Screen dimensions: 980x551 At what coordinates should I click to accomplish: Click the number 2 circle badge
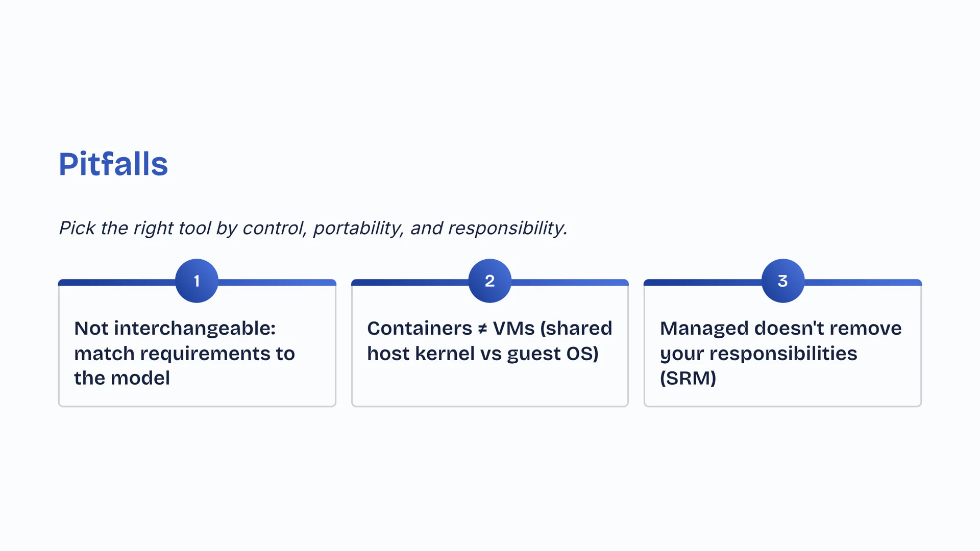coord(489,281)
